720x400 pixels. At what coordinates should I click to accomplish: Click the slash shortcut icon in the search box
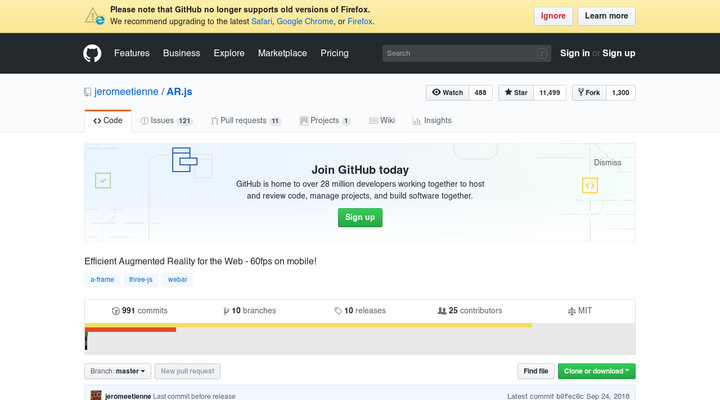(x=542, y=53)
